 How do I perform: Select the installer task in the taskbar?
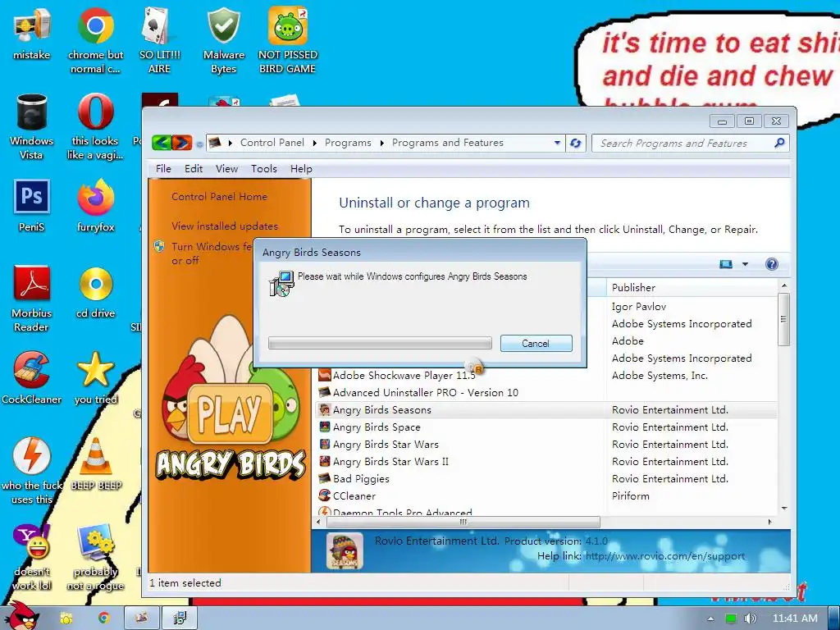point(180,619)
